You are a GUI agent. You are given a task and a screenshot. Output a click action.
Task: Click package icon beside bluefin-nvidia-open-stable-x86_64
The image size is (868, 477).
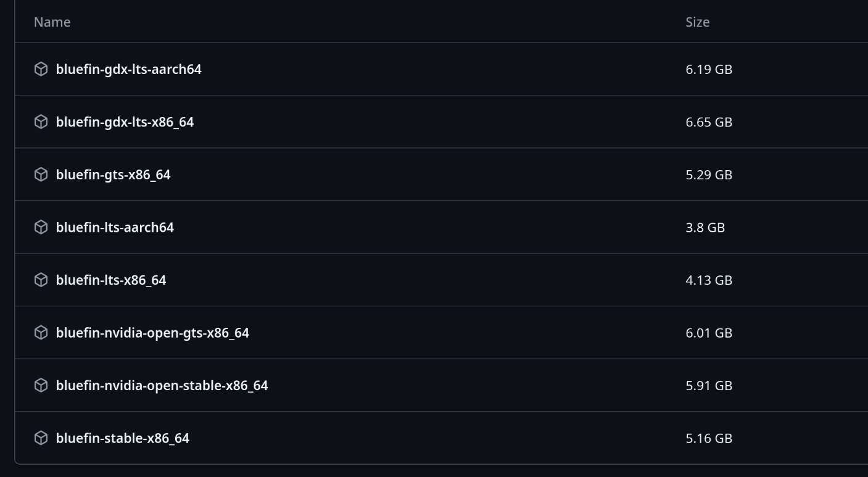pyautogui.click(x=41, y=385)
